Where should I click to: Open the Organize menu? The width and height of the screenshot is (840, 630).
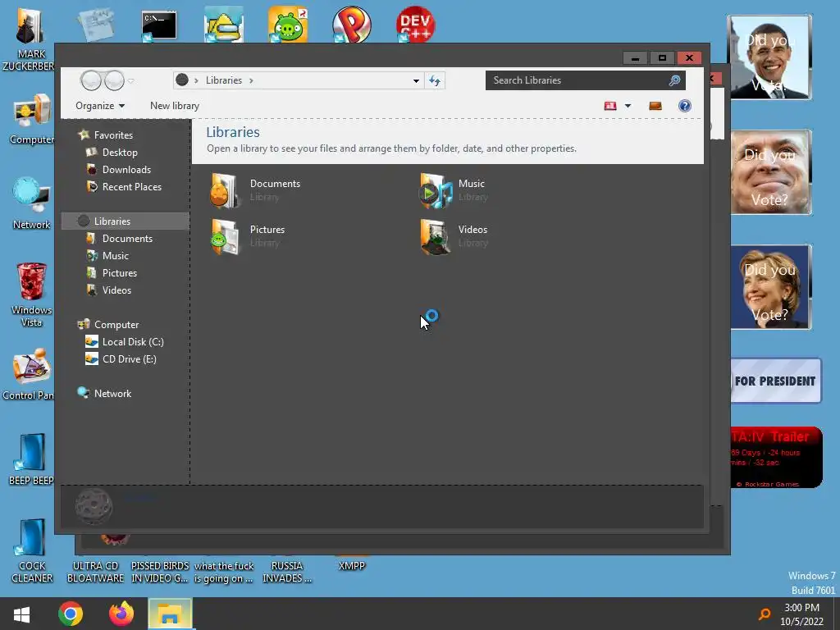[x=100, y=106]
